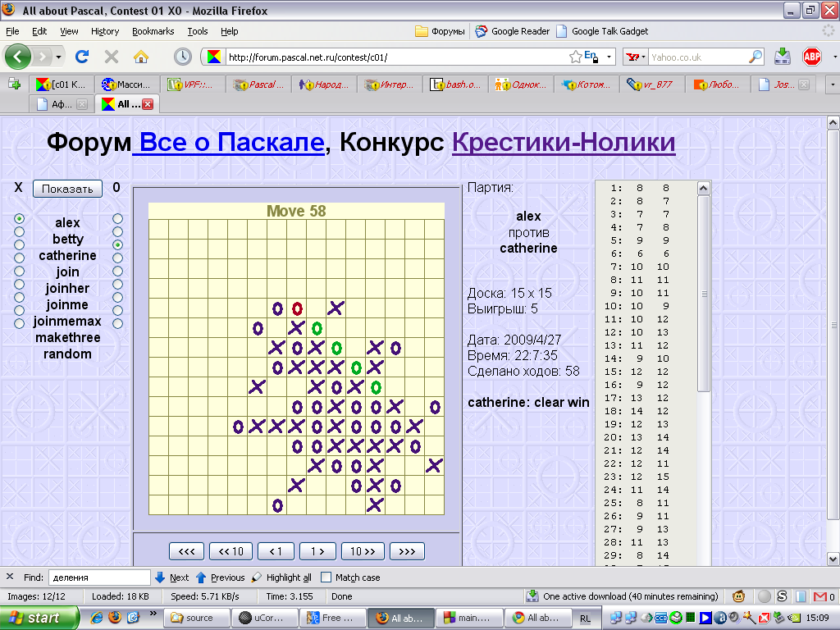The image size is (840, 630).
Task: Open the search engine selector dropdown
Action: coord(635,57)
